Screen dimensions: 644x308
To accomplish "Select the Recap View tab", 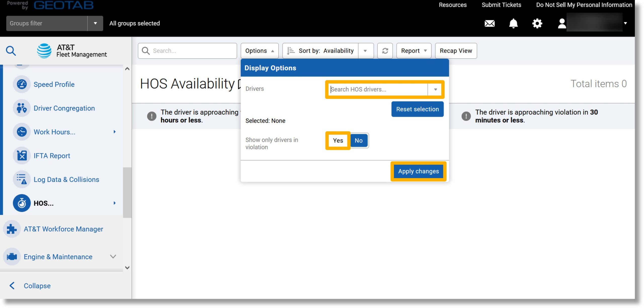I will pos(456,51).
